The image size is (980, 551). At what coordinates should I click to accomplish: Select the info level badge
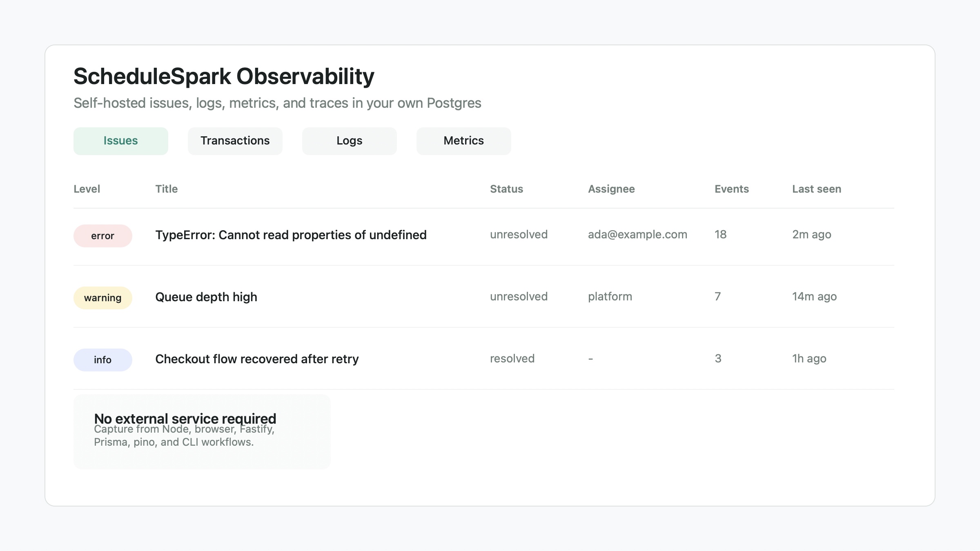tap(102, 360)
